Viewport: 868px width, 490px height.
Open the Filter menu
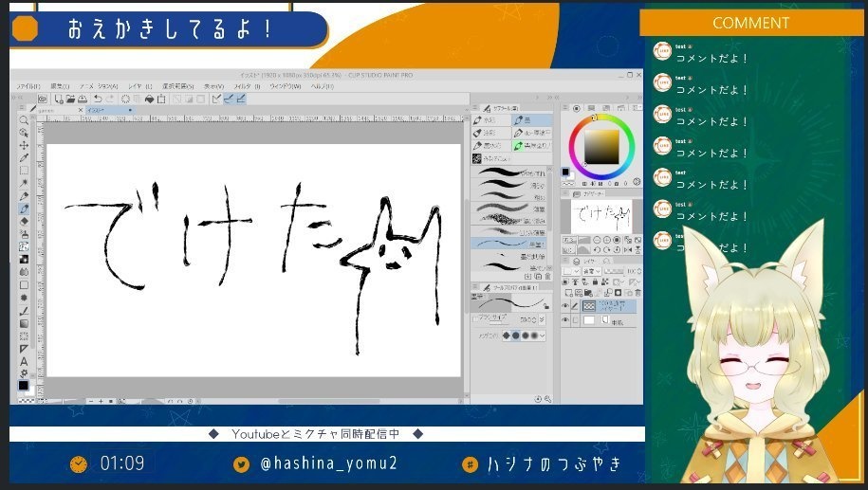tap(246, 86)
